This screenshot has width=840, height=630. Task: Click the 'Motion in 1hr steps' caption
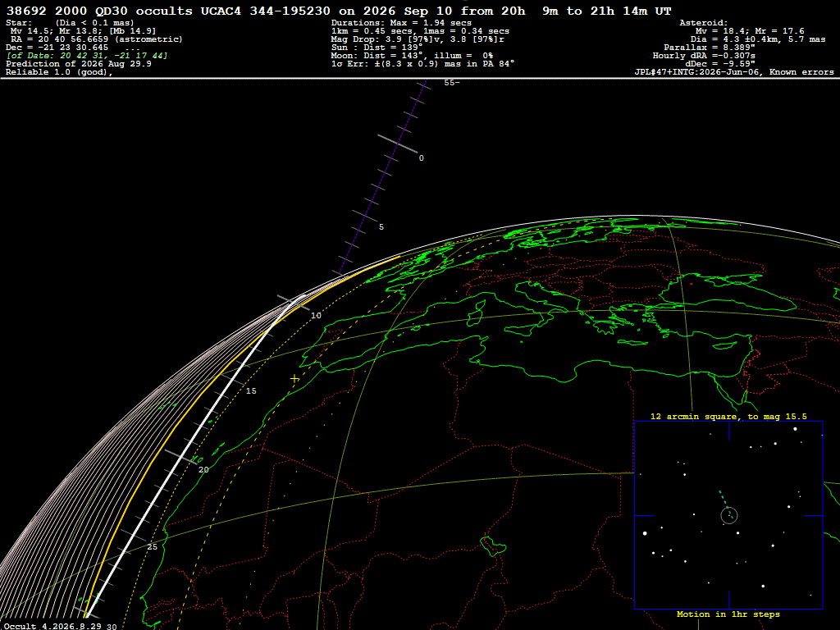point(728,614)
